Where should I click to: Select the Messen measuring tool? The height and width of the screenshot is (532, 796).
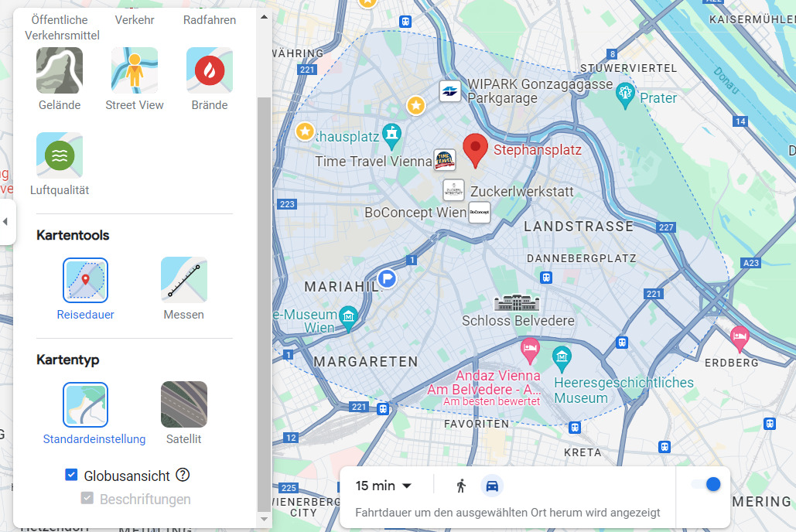pos(184,280)
